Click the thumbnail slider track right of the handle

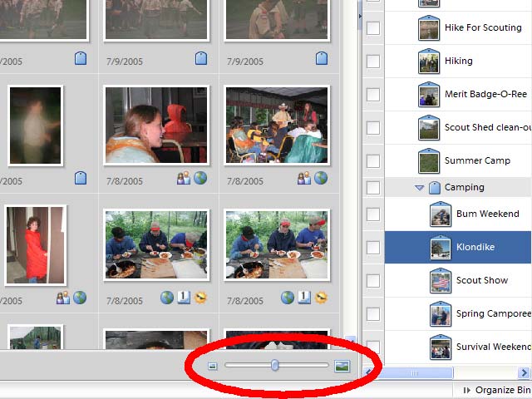[303, 366]
